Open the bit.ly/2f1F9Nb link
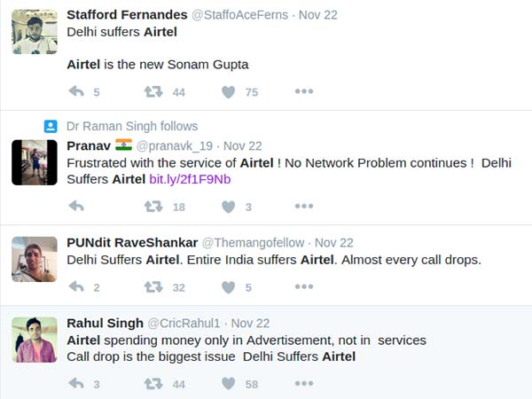The image size is (532, 399). pos(190,179)
